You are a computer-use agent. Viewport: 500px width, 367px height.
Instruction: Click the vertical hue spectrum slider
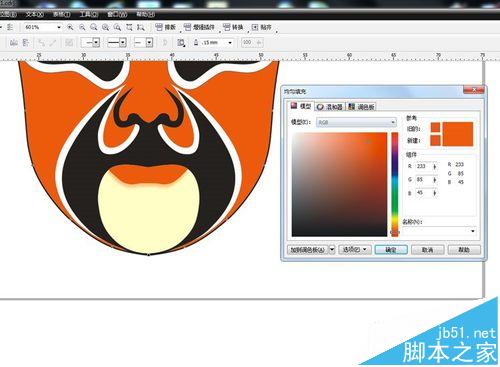395,184
